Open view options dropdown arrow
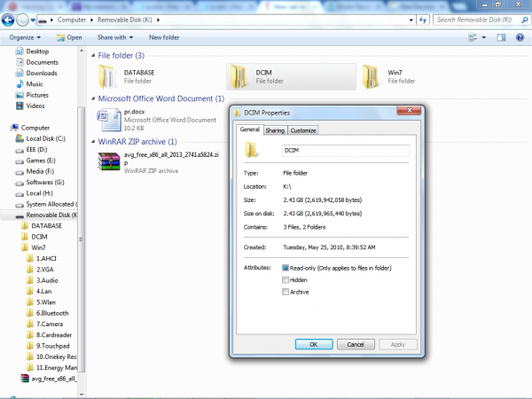Viewport: 532px width, 399px height. point(484,37)
